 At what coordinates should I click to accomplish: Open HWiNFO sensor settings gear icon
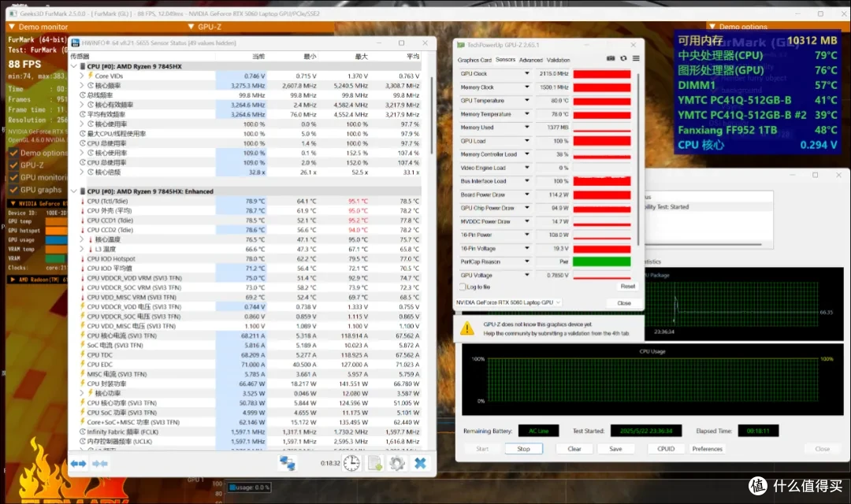click(x=397, y=463)
